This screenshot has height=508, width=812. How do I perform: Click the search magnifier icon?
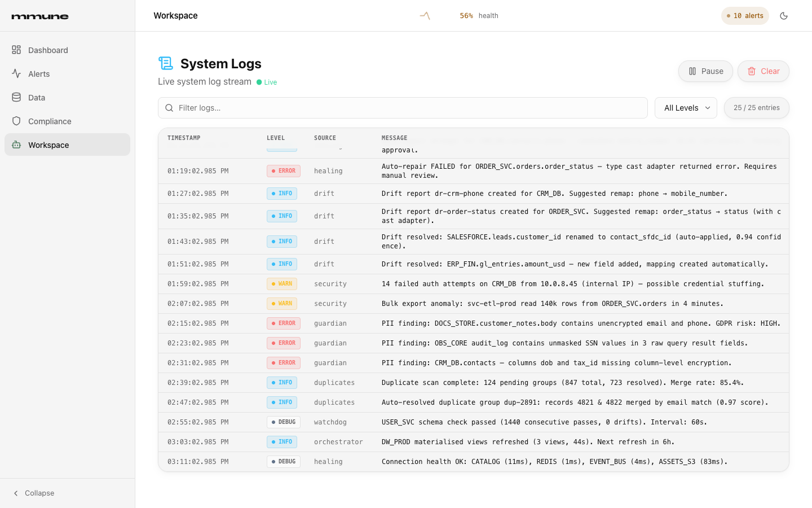click(169, 108)
